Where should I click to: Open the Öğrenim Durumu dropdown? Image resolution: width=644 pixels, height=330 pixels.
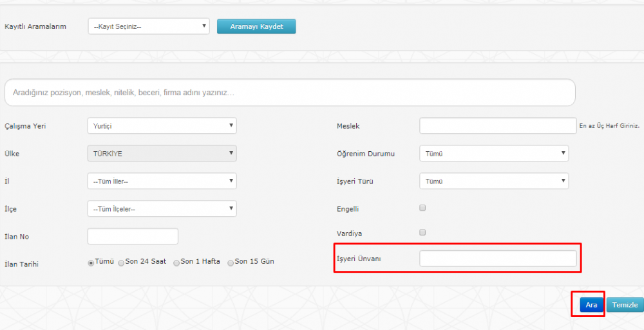(x=494, y=153)
